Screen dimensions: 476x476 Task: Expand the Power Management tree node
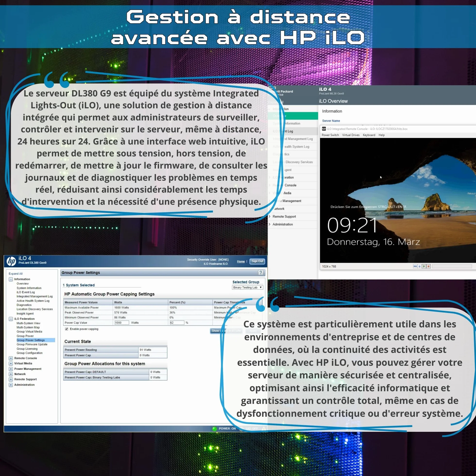(11, 369)
